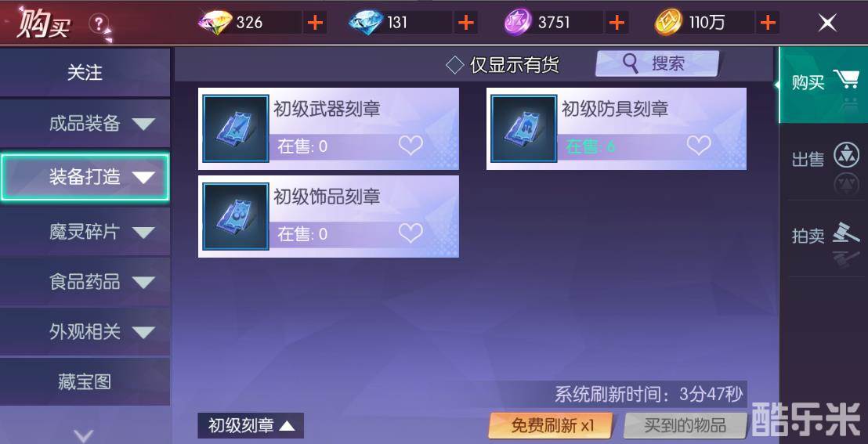
Task: Expand more categories with the bottom chevron
Action: click(84, 435)
